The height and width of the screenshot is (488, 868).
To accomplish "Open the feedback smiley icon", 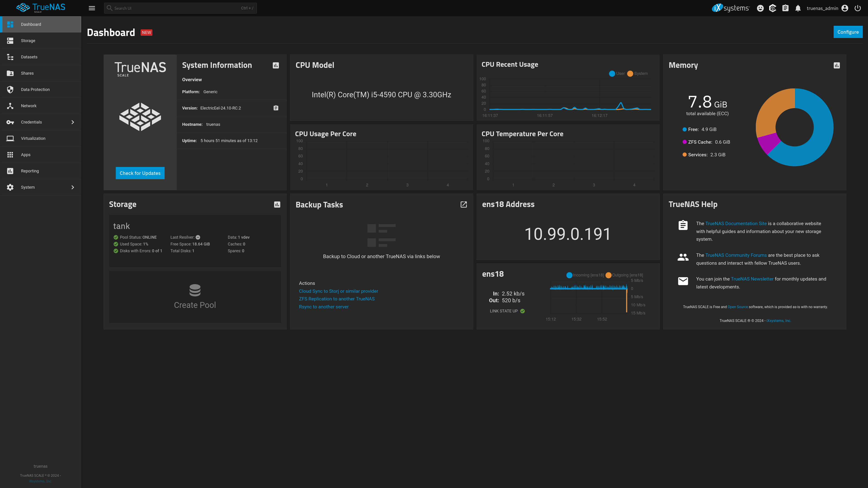I will 760,8.
